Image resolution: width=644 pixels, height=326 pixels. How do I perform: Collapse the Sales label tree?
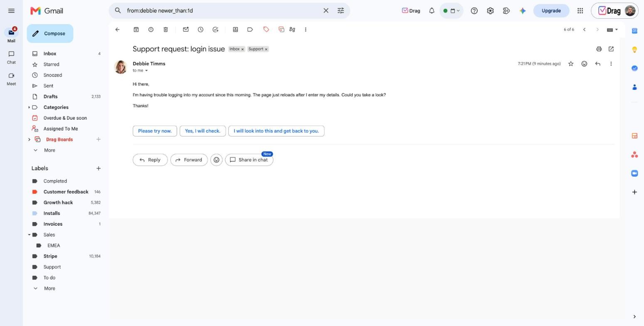point(29,235)
